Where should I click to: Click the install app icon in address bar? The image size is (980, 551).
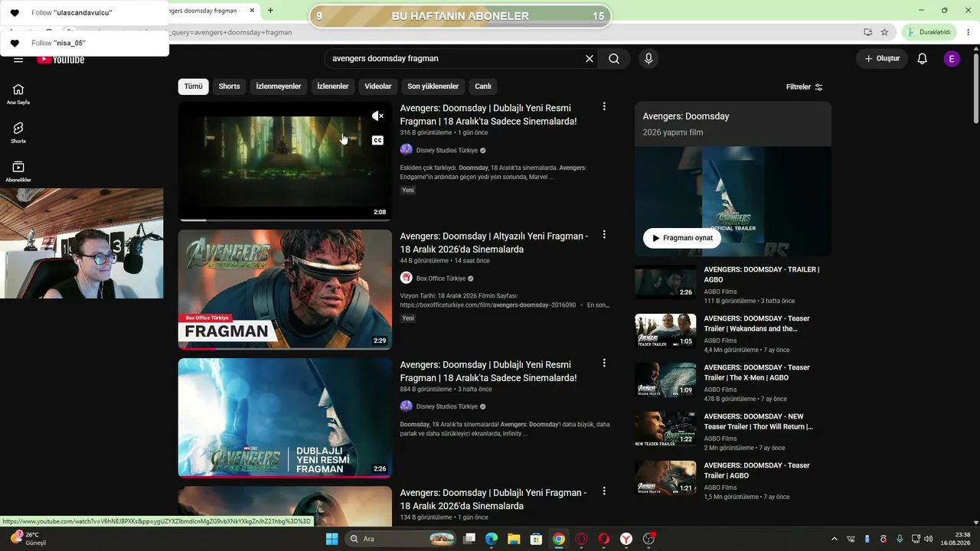(867, 32)
